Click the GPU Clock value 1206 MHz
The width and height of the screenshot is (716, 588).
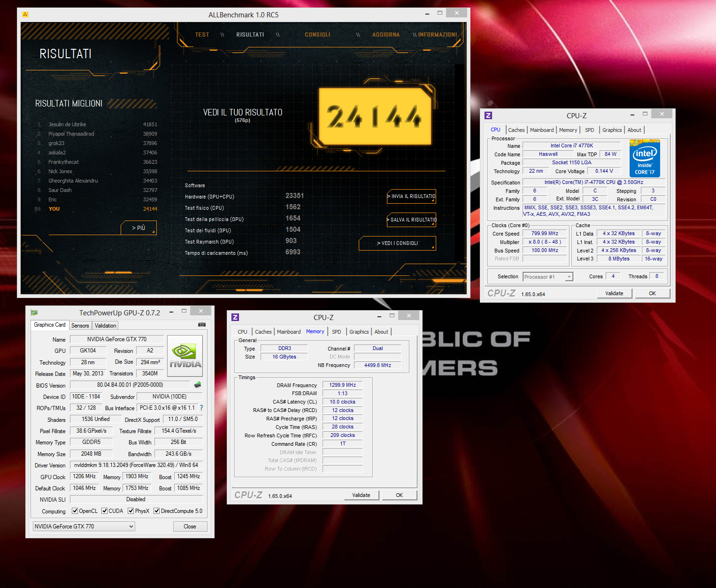(84, 476)
